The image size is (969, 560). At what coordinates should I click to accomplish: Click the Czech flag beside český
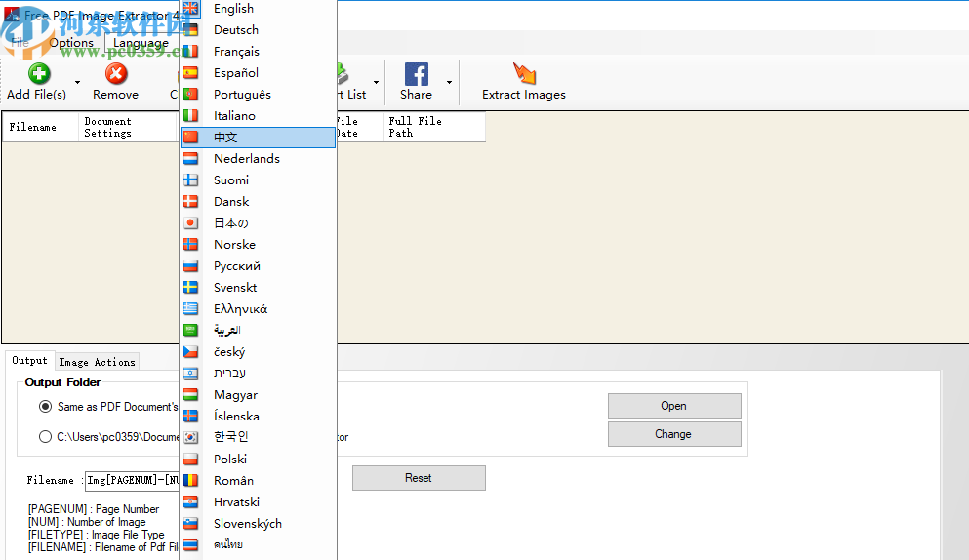pyautogui.click(x=191, y=351)
